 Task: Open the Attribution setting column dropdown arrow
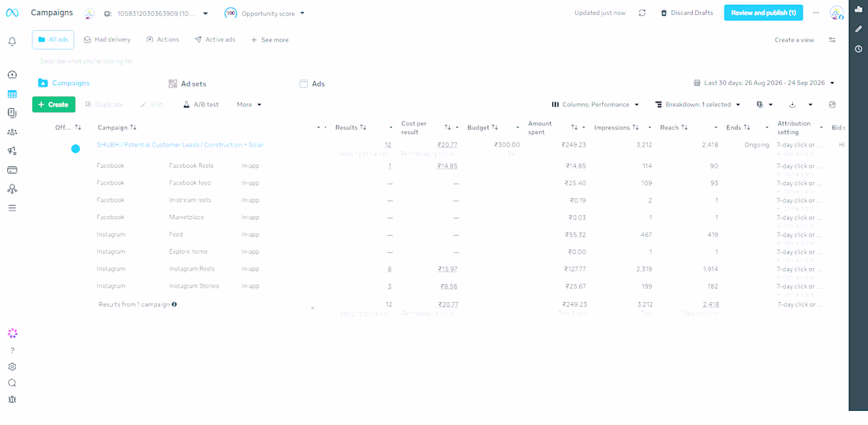(821, 128)
